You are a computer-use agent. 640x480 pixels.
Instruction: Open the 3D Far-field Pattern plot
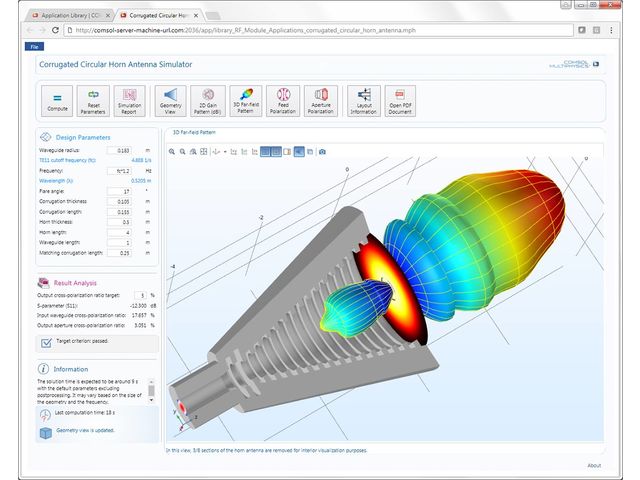point(245,100)
